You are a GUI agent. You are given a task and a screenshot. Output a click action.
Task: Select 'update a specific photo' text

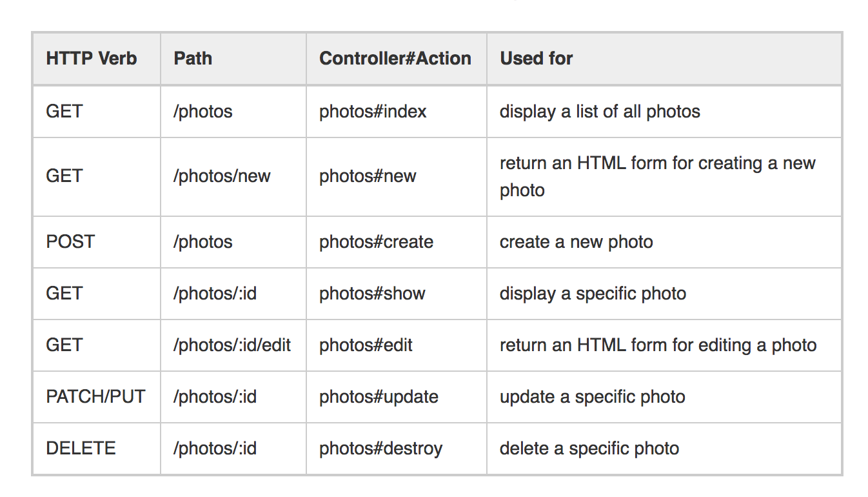click(593, 397)
